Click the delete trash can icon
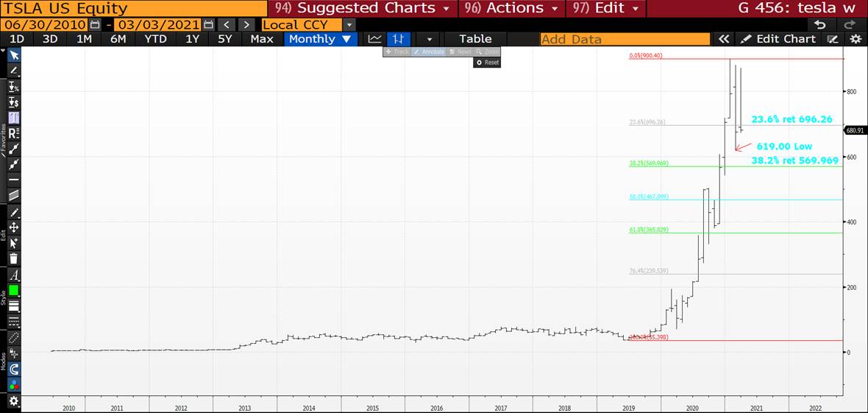 tap(14, 258)
